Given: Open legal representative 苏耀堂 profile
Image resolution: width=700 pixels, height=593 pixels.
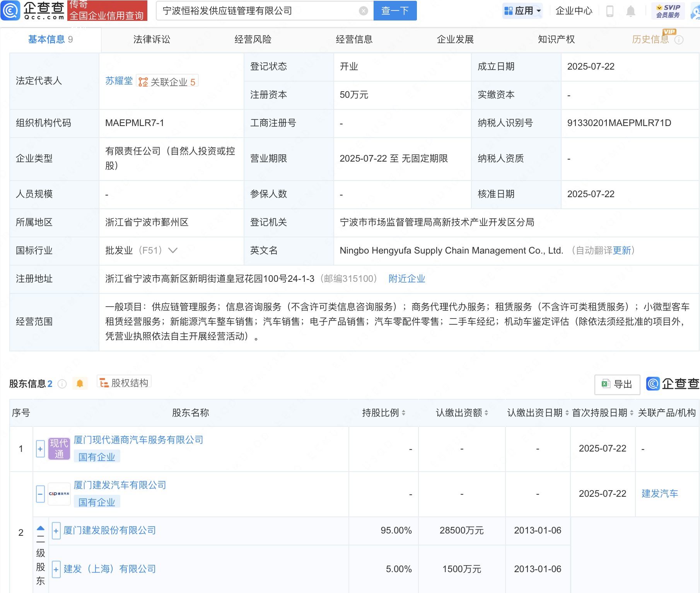Looking at the screenshot, I should (119, 81).
